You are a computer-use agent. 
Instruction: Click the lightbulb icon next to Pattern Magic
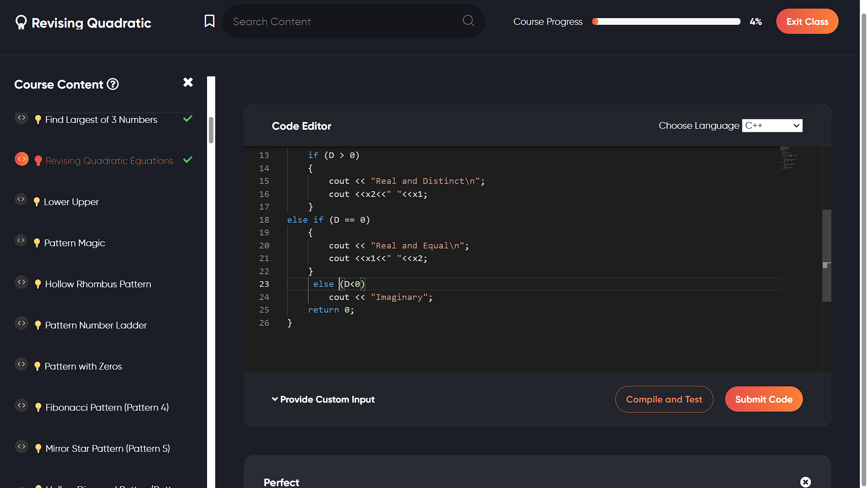[x=37, y=243]
